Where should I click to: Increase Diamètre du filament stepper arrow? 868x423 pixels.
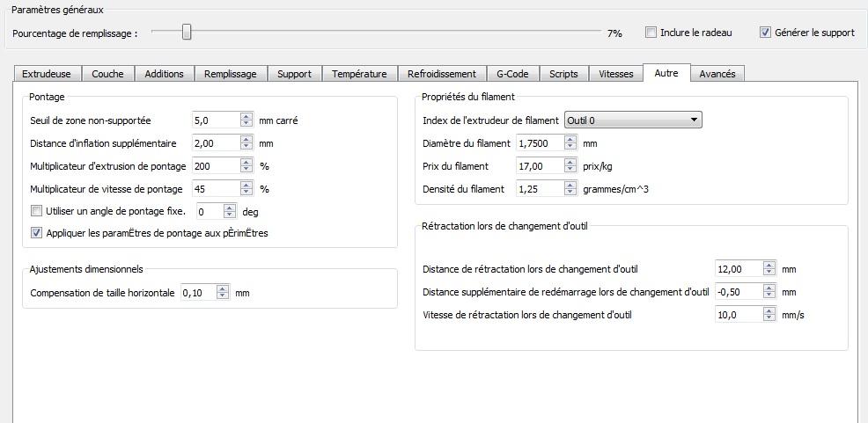pos(570,140)
